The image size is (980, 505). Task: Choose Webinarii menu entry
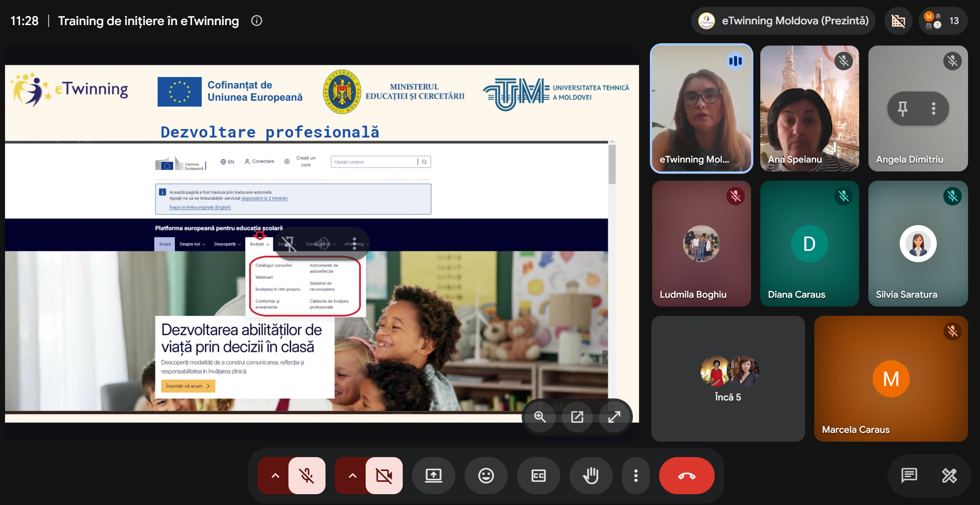pos(264,277)
